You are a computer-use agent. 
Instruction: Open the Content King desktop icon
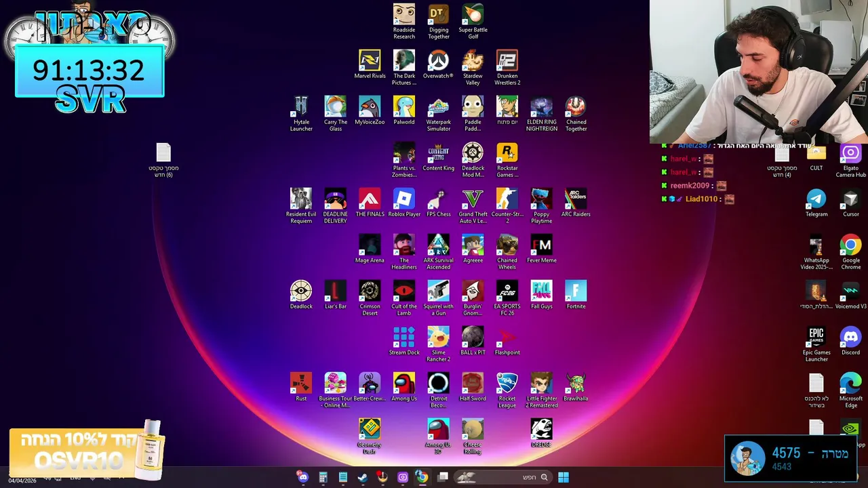coord(439,157)
